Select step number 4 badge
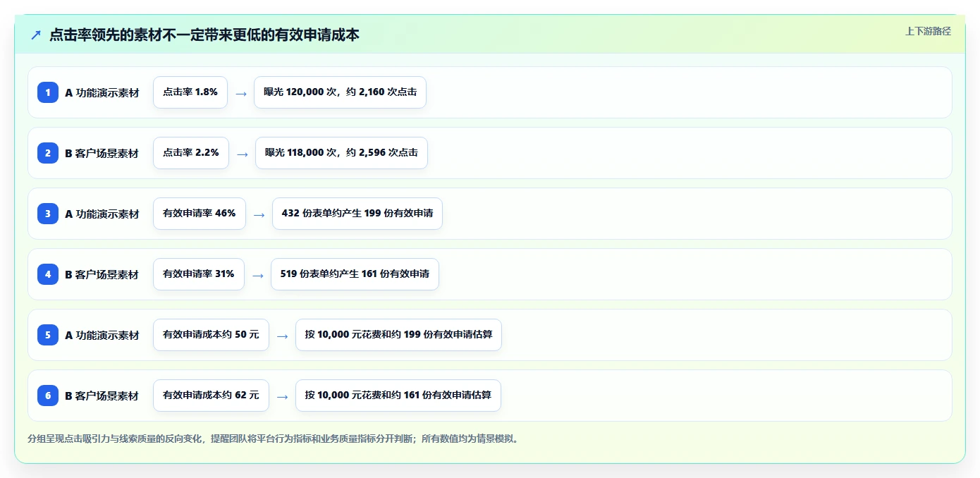 [x=48, y=274]
